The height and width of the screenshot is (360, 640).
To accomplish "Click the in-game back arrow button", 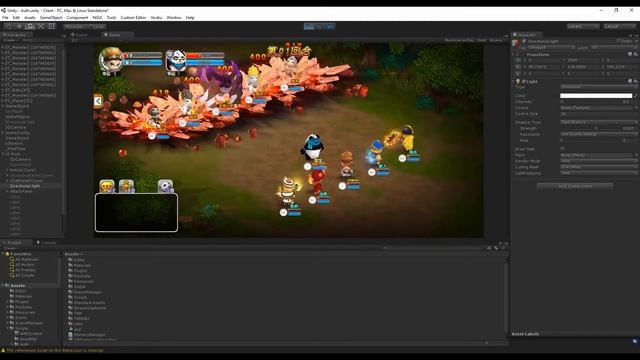I will click(98, 101).
